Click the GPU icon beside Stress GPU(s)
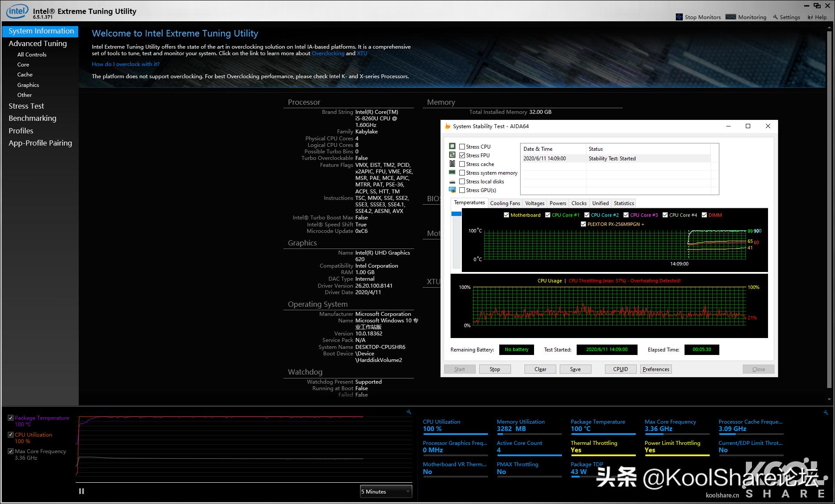The height and width of the screenshot is (504, 835). click(453, 189)
